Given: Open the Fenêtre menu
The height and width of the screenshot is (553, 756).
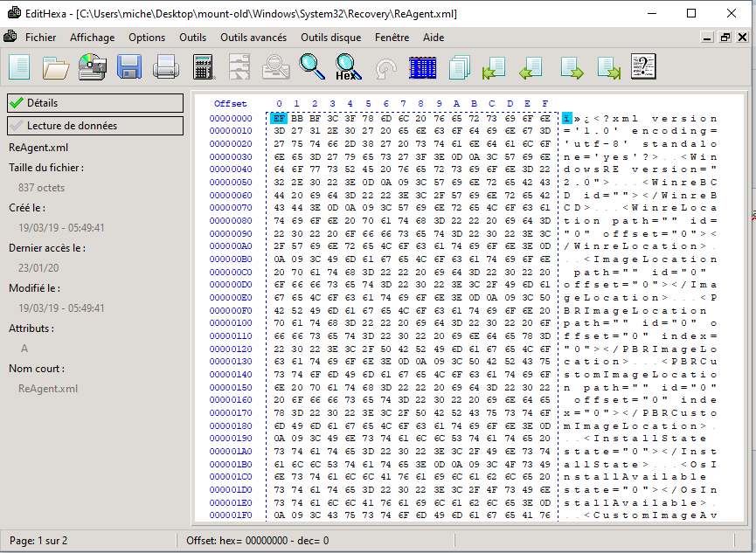Looking at the screenshot, I should point(392,38).
